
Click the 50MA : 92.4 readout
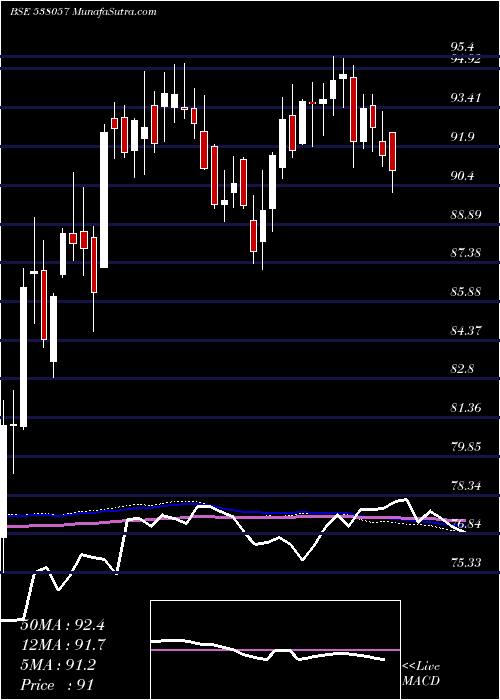click(62, 625)
